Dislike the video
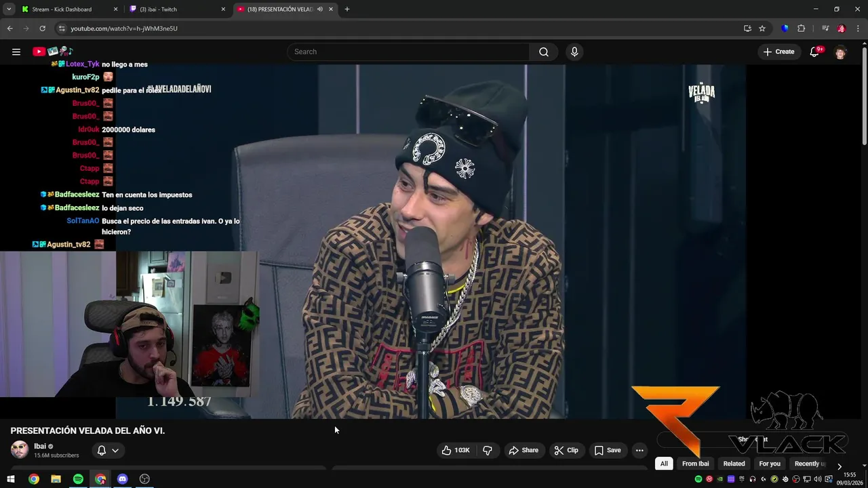Viewport: 868px width, 488px height. point(487,450)
